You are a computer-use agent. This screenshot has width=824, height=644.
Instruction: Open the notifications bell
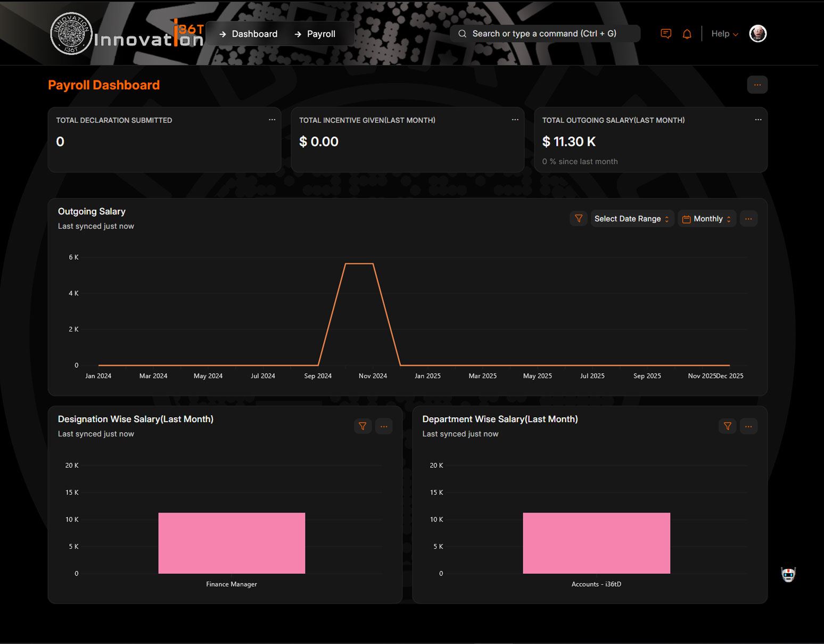click(x=687, y=34)
